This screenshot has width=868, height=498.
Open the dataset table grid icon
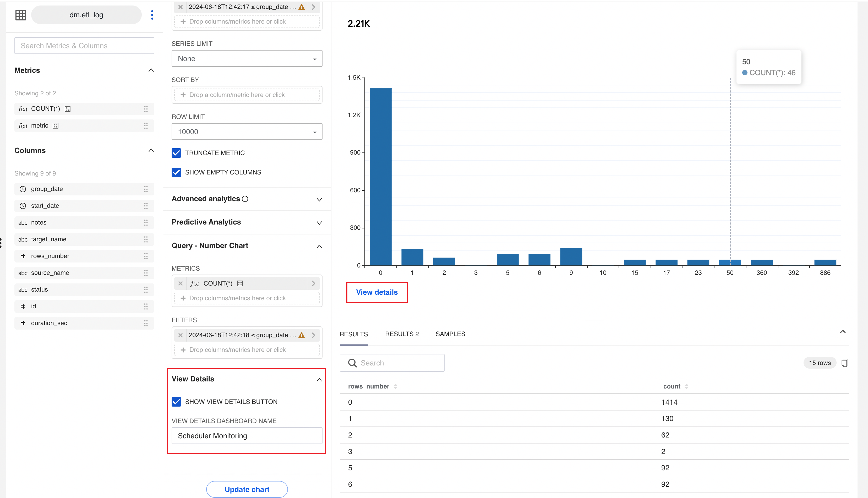tap(20, 15)
